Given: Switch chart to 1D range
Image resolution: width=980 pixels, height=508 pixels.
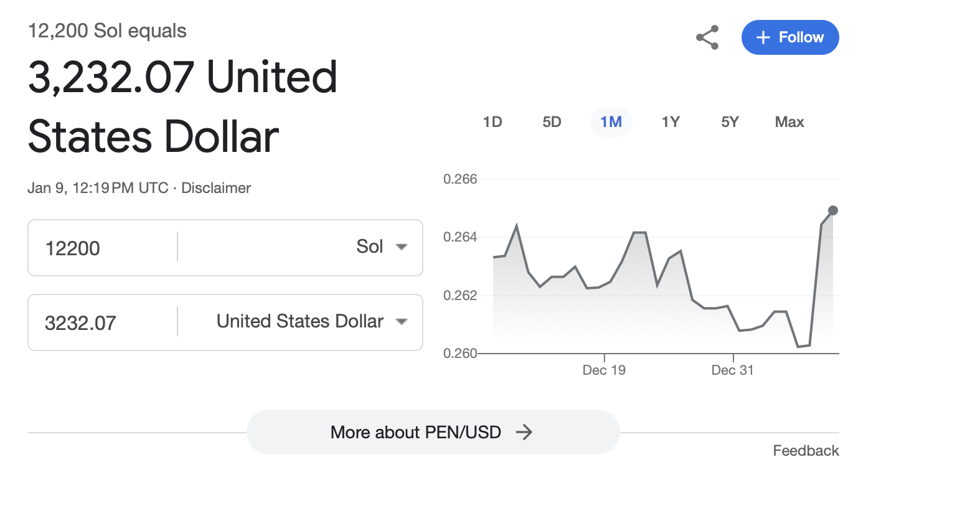Looking at the screenshot, I should (x=492, y=122).
